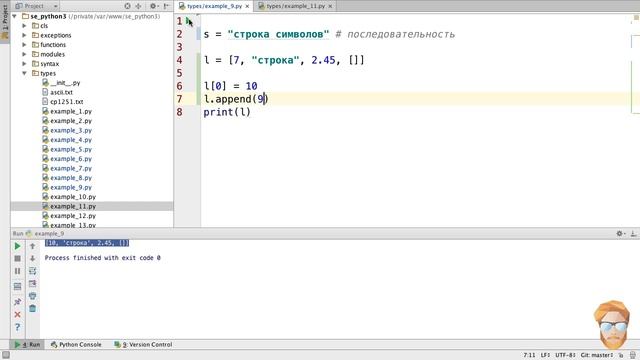640x360 pixels.
Task: Hide the Project panel side icon
Action: click(x=167, y=6)
